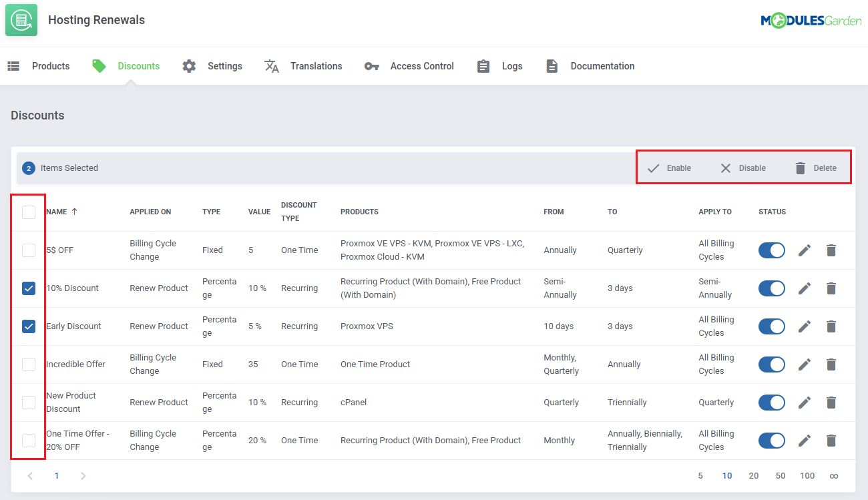Toggle status switch for 10% Discount
This screenshot has width=868, height=500.
(772, 288)
